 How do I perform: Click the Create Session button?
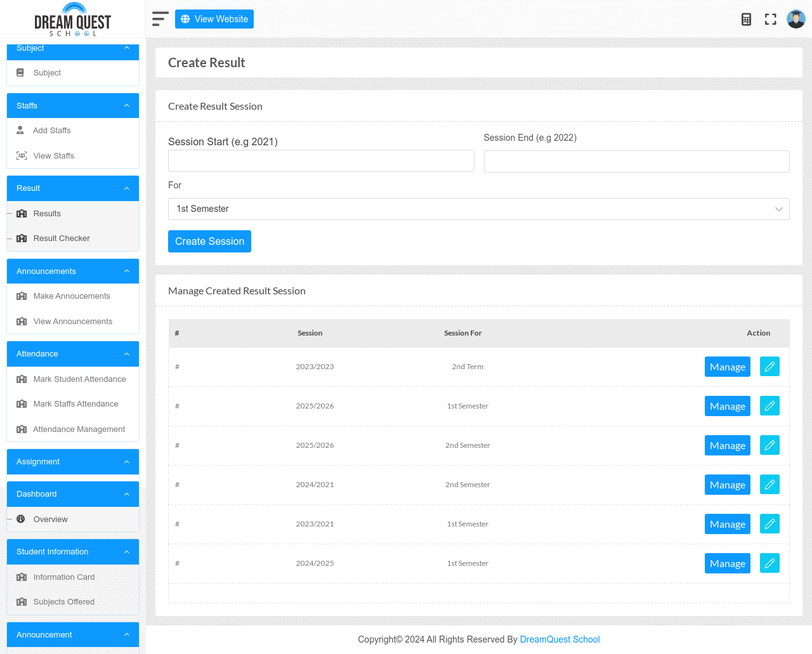tap(209, 241)
